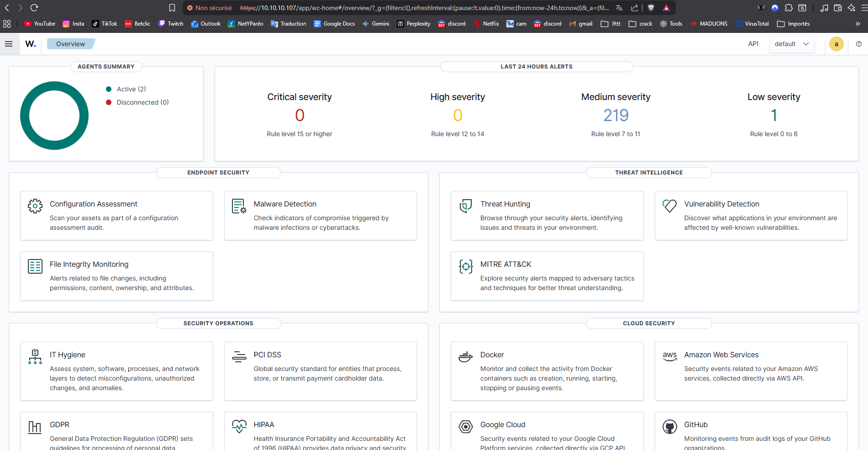Viewport: 868px width, 450px height.
Task: Open the YouTube bookmark
Action: coord(40,24)
